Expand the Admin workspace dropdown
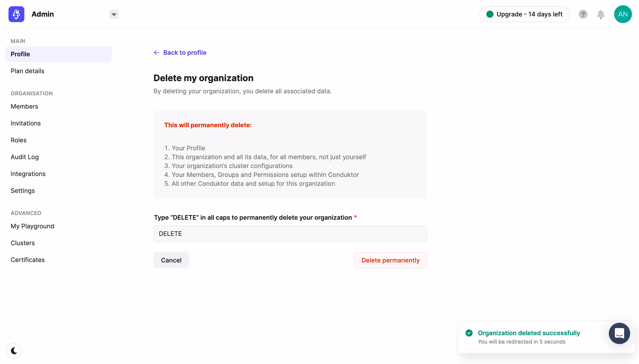 pyautogui.click(x=114, y=14)
